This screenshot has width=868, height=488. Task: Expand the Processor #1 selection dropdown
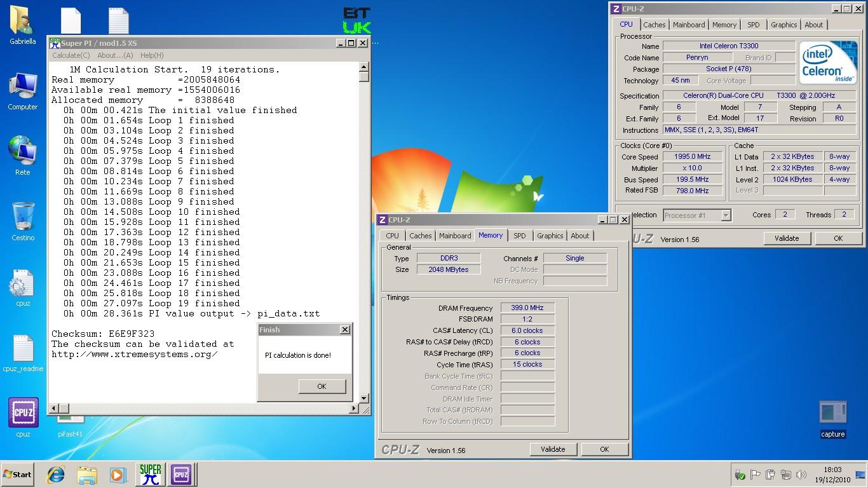726,215
